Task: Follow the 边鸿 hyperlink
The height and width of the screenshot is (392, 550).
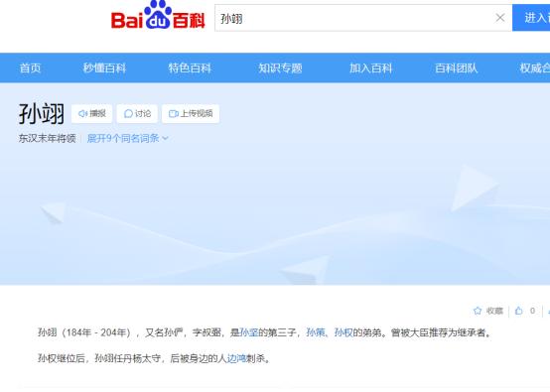Action: (236, 358)
